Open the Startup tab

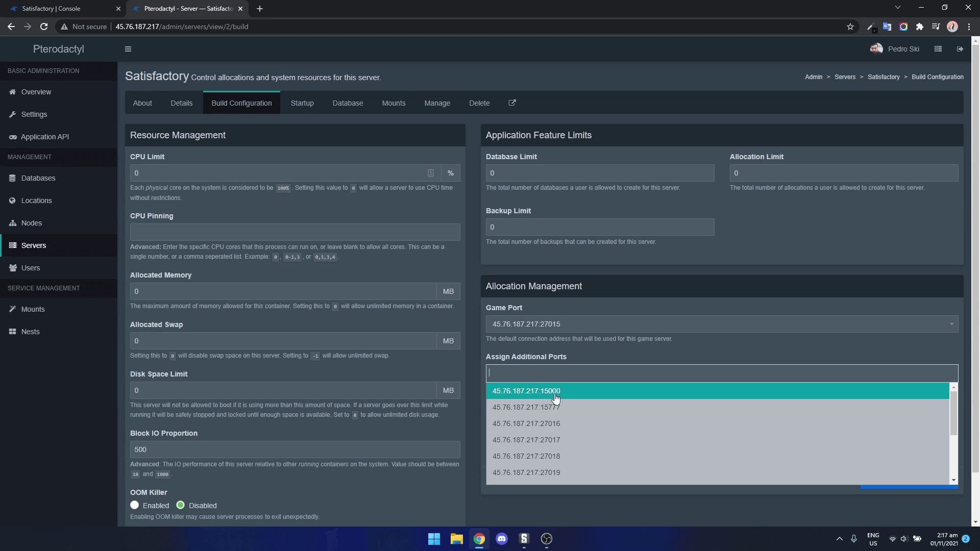click(x=302, y=103)
